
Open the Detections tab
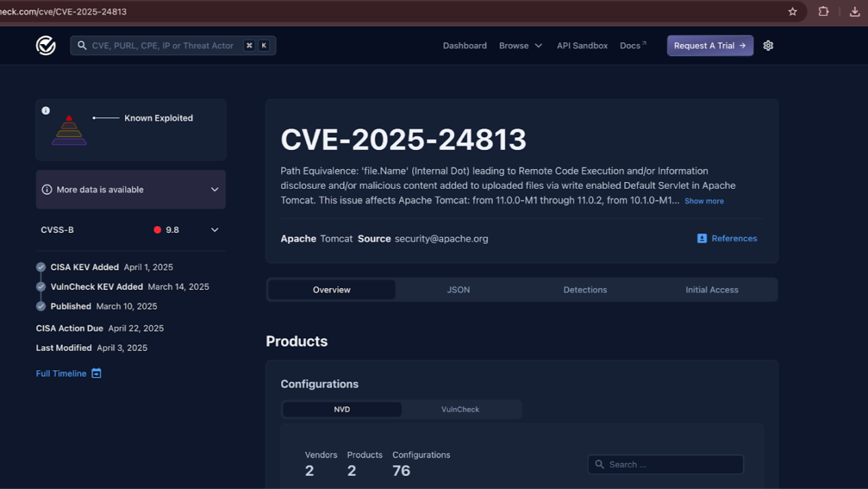[585, 289]
